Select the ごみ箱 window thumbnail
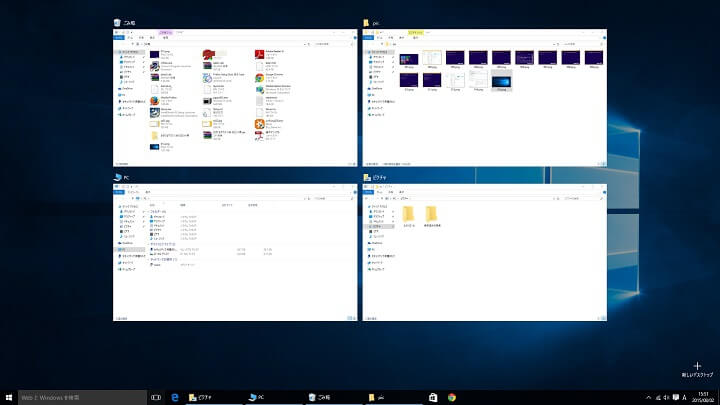720x405 pixels. click(235, 98)
